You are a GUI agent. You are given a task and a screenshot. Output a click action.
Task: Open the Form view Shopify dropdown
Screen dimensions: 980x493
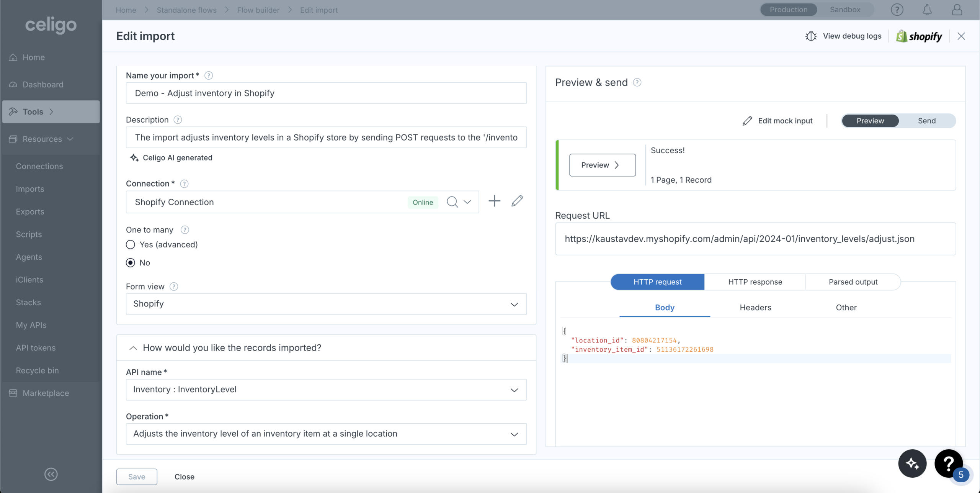click(326, 304)
